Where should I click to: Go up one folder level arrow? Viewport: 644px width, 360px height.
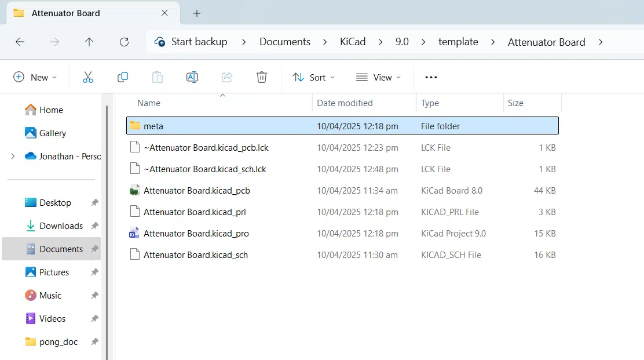89,42
